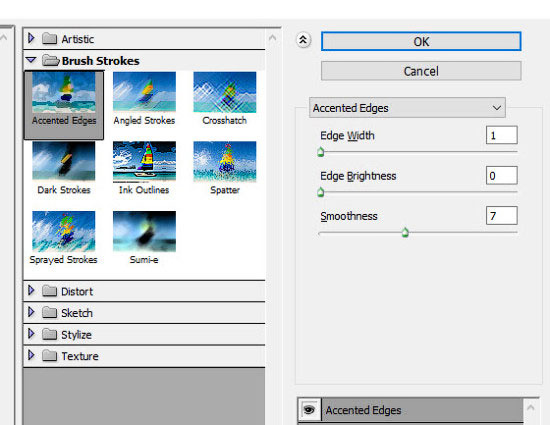Expand the Artistic filter category

tap(31, 38)
